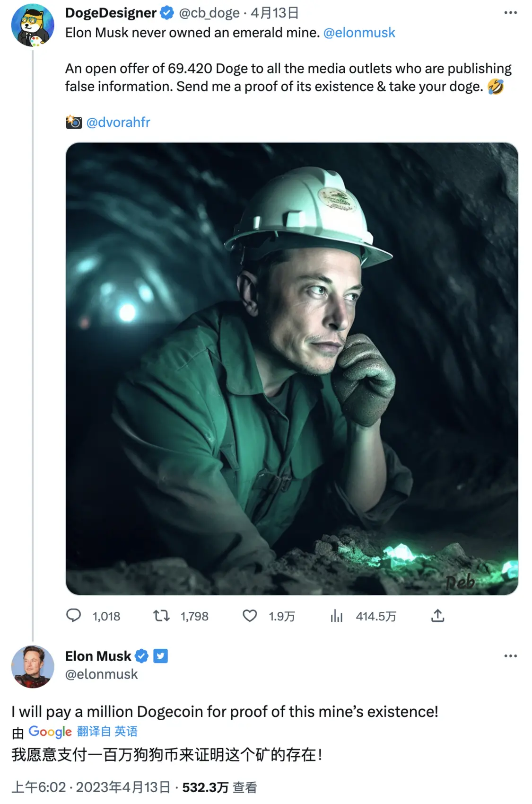Click the reply comment bubble icon
The width and height of the screenshot is (532, 804).
[73, 616]
